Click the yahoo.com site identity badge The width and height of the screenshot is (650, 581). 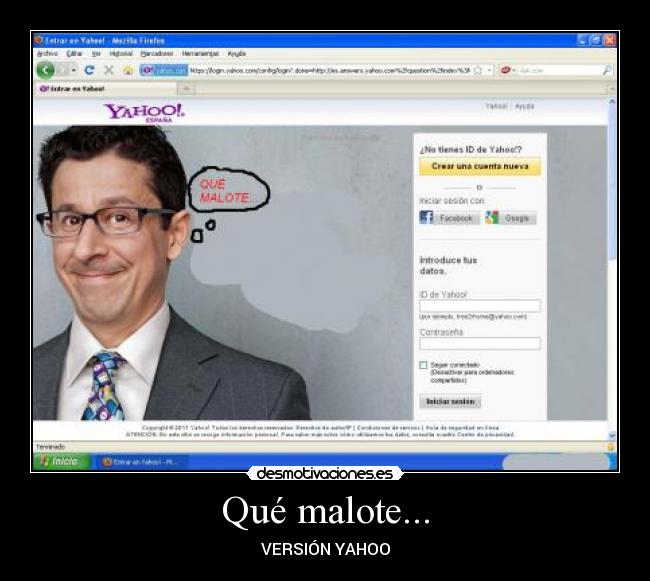(164, 70)
